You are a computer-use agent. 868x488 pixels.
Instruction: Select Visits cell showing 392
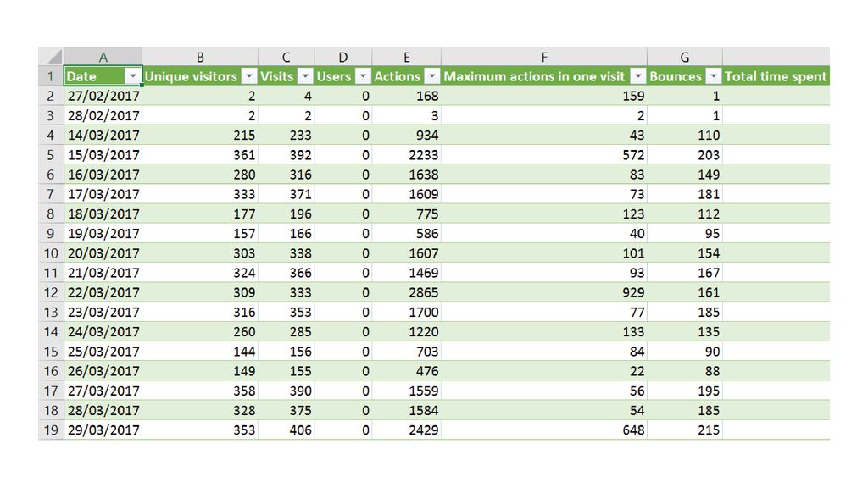[x=287, y=155]
